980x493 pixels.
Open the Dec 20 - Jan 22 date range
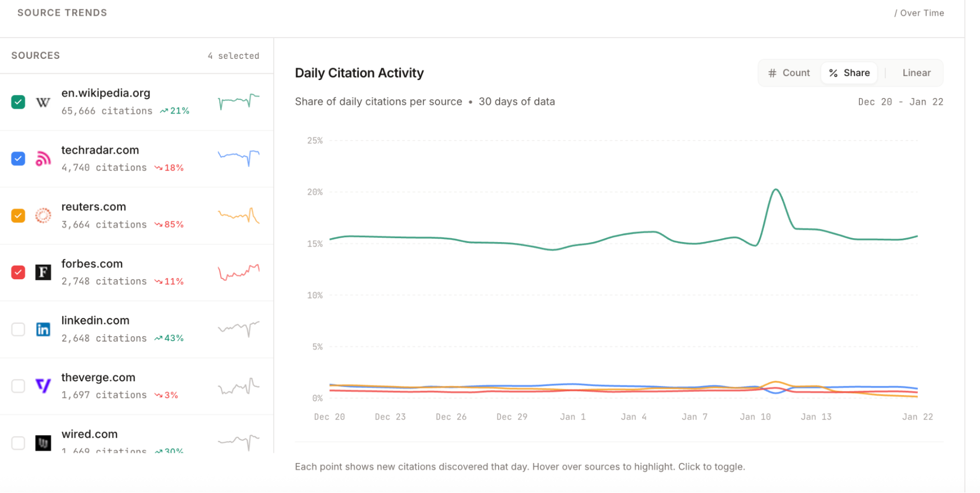(900, 102)
